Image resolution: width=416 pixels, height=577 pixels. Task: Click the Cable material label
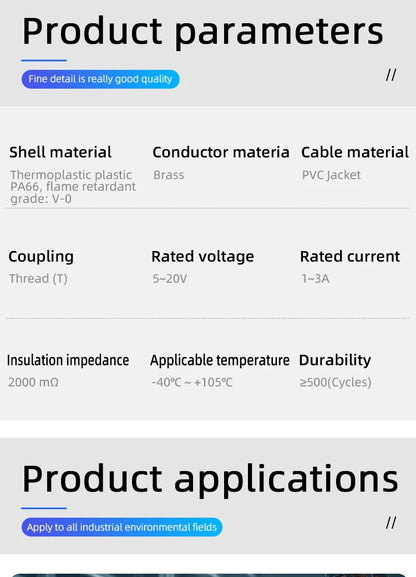355,152
